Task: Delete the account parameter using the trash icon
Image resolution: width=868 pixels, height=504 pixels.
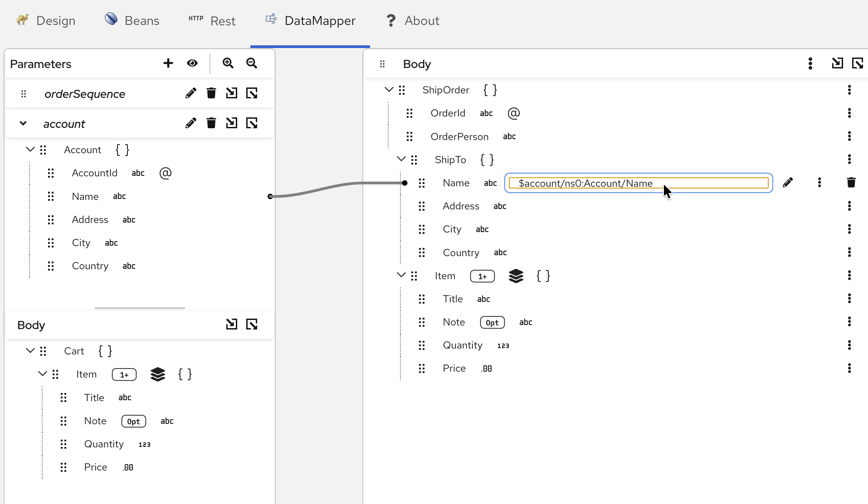Action: click(211, 123)
